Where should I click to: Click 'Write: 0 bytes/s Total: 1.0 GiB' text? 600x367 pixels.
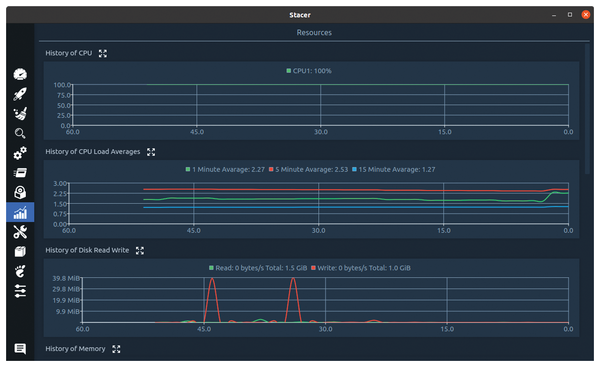pyautogui.click(x=364, y=268)
